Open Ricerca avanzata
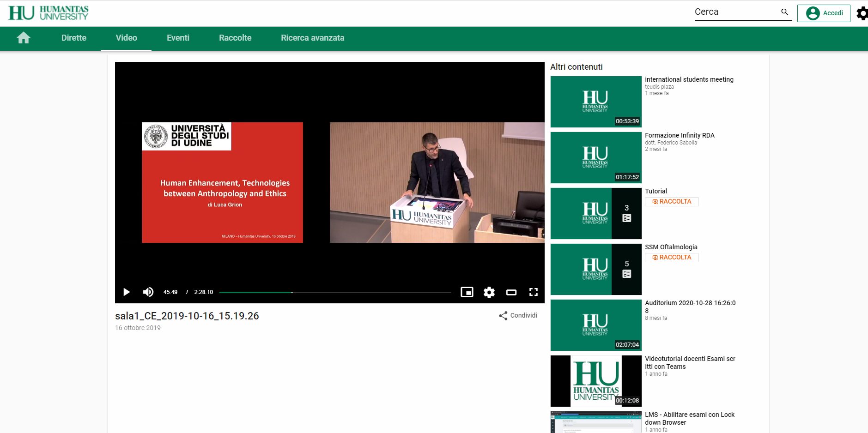The image size is (868, 433). 313,38
